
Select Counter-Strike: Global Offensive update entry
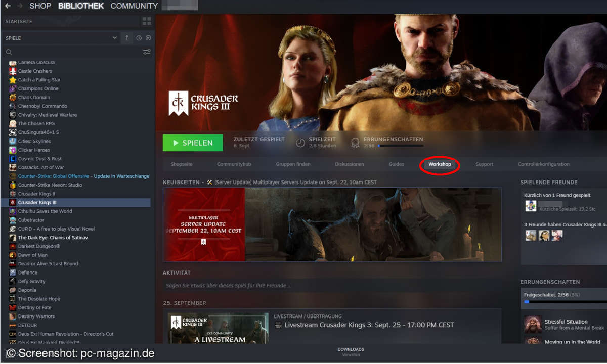[83, 176]
